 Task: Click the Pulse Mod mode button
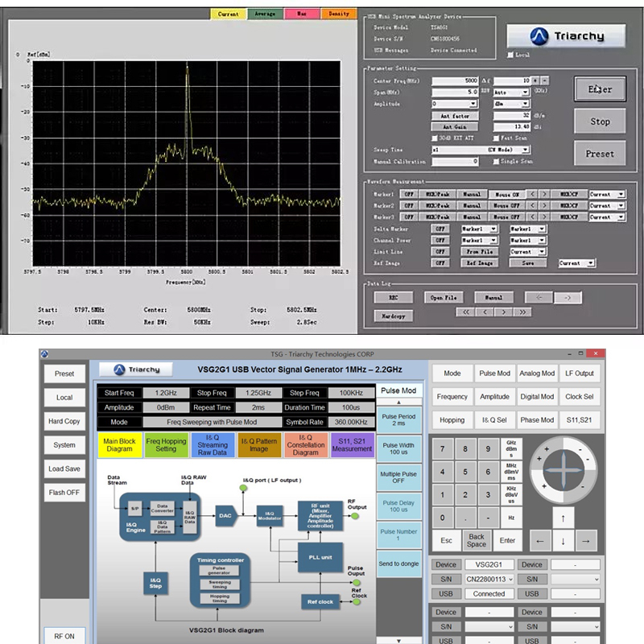click(494, 374)
